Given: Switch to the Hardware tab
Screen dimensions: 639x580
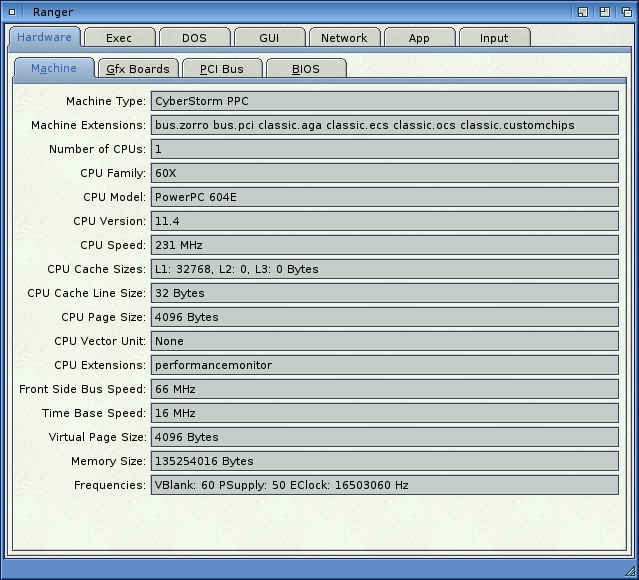Looking at the screenshot, I should point(44,37).
